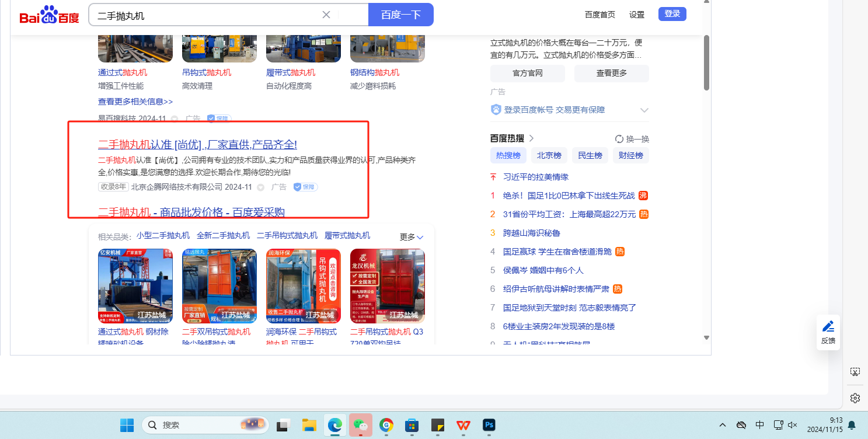Click the 百度一下 search button
This screenshot has width=868, height=439.
tap(401, 15)
